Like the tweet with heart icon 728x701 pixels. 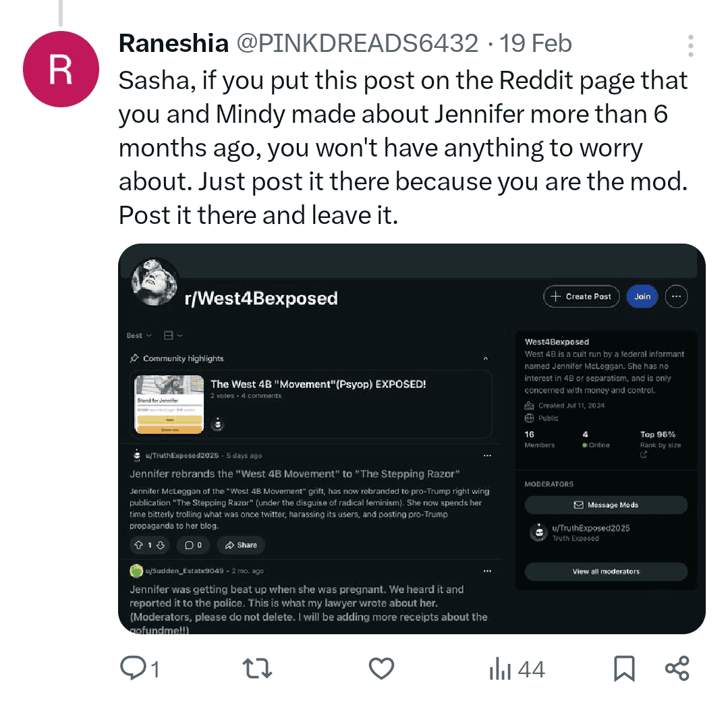[381, 669]
